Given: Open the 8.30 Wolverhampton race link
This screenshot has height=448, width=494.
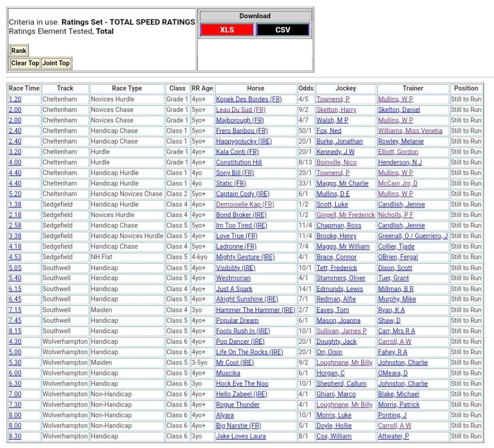Looking at the screenshot, I should click(x=15, y=436).
